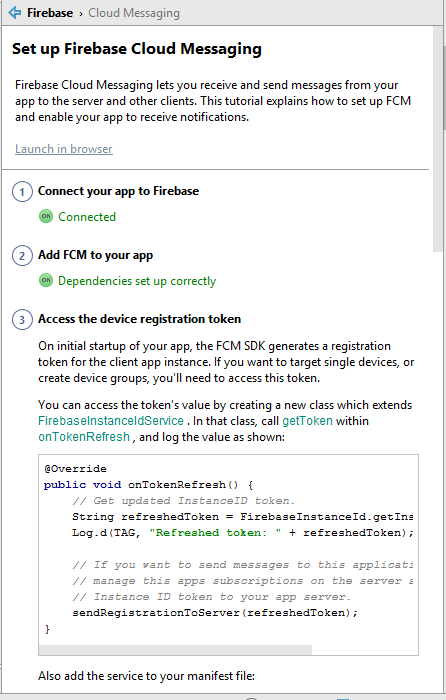Open the Launch in browser link
Image resolution: width=446 pixels, height=700 pixels.
coord(64,149)
